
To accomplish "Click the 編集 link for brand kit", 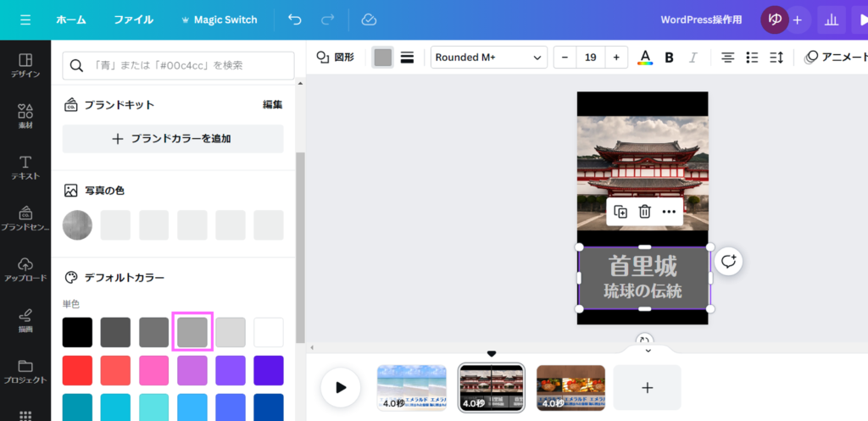I will click(x=272, y=105).
